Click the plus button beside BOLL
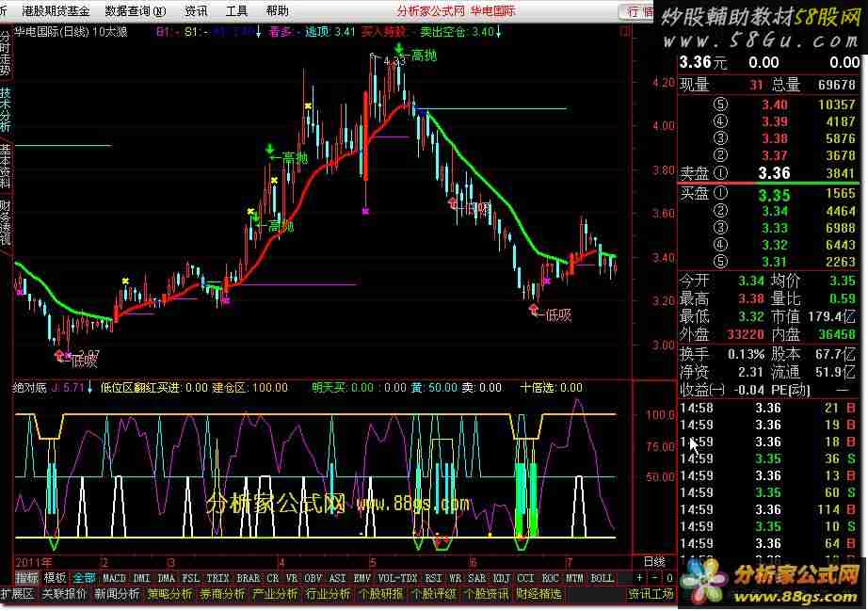 click(639, 578)
